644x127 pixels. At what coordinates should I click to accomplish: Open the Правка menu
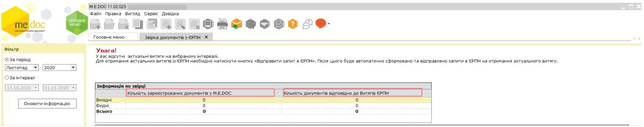(113, 14)
